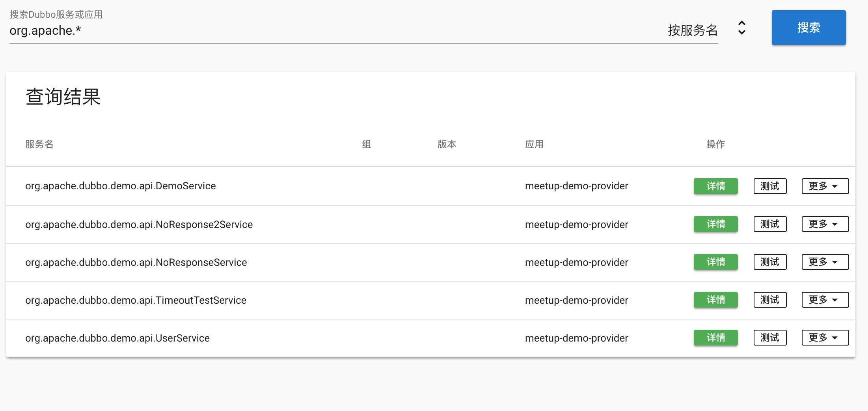868x411 pixels.
Task: Click the up-down chevron beside 按服务名
Action: pyautogui.click(x=741, y=28)
